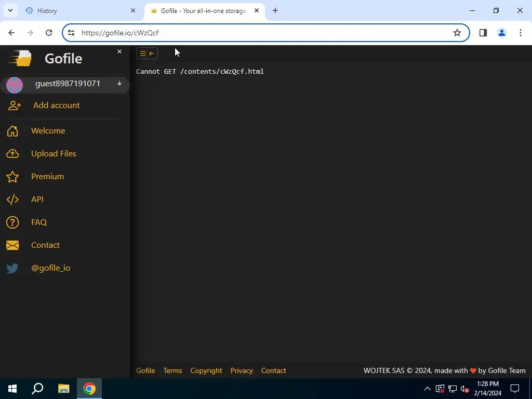Open the tab search dropdown chevron
Viewport: 532px width, 399px height.
10,10
